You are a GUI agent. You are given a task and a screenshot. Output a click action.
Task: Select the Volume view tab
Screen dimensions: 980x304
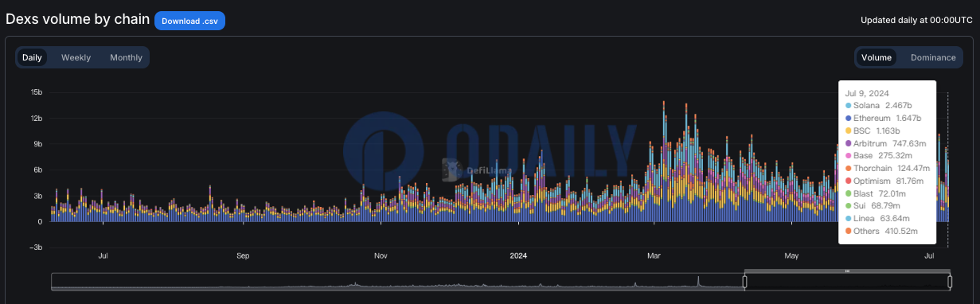877,57
